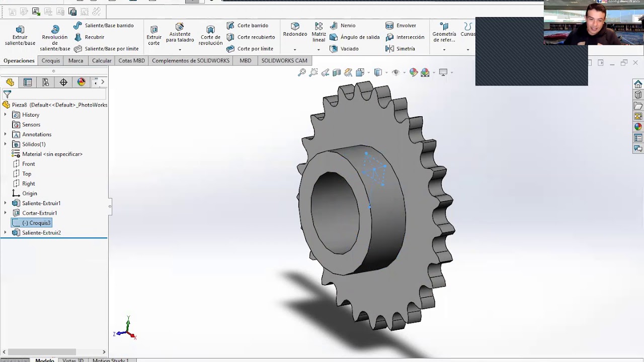Open Matriz lineal dropdown arrow
Viewport: 644px width, 362px height.
coord(318,50)
